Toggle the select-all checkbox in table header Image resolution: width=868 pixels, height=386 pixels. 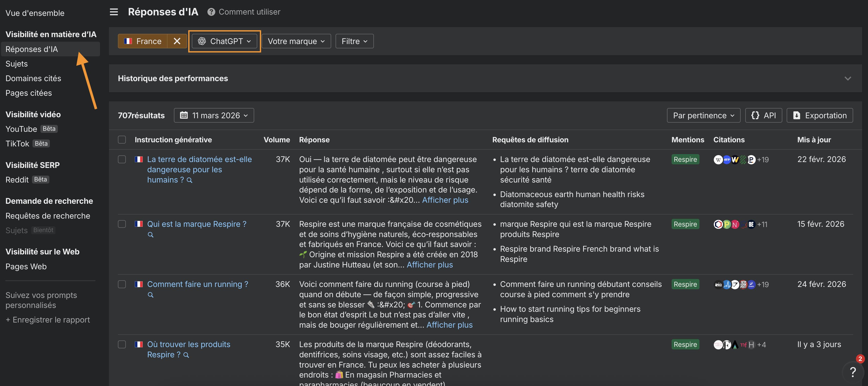(x=122, y=140)
